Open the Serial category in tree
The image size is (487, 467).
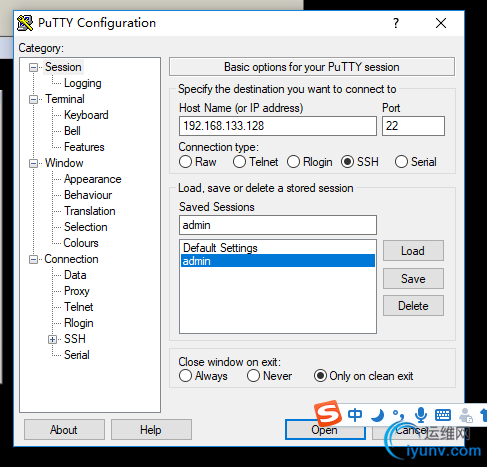tap(77, 355)
